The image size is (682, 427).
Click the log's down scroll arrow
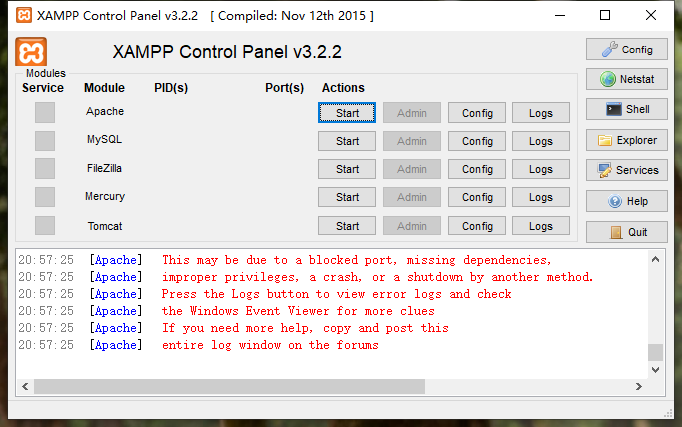[655, 370]
